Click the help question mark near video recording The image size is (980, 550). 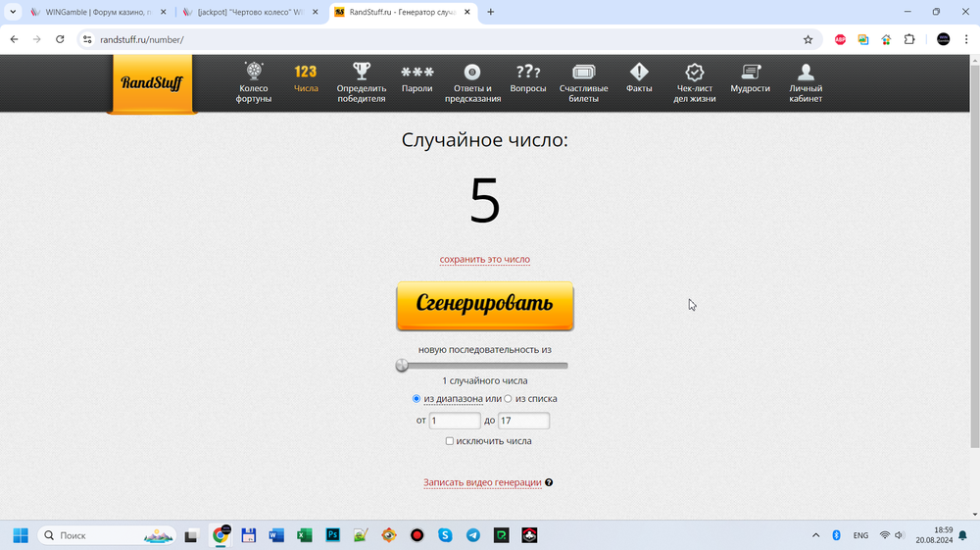tap(549, 482)
